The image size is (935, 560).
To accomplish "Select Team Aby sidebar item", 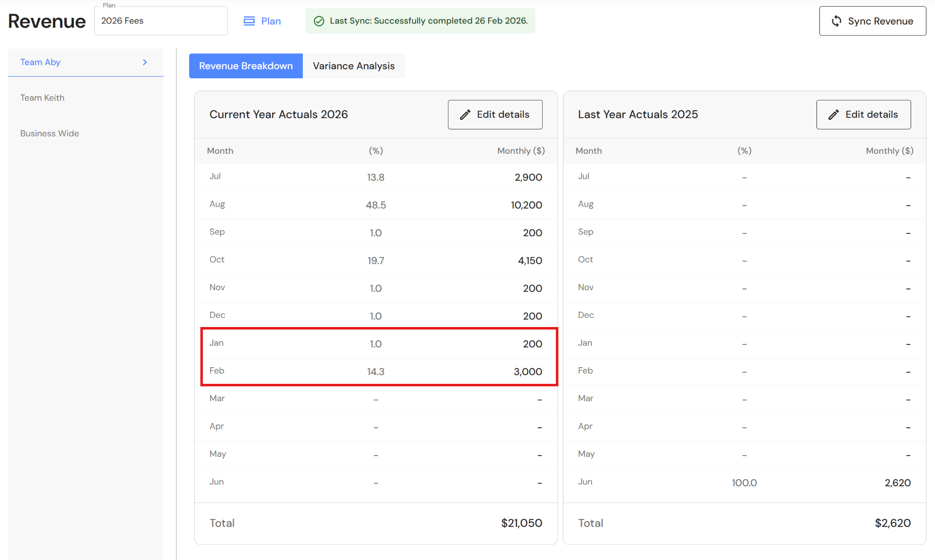I will click(x=41, y=62).
